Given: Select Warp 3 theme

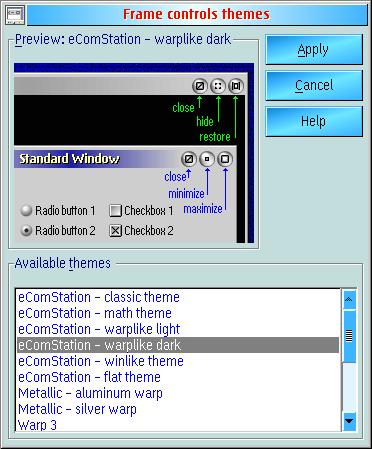Looking at the screenshot, I should pyautogui.click(x=178, y=425).
